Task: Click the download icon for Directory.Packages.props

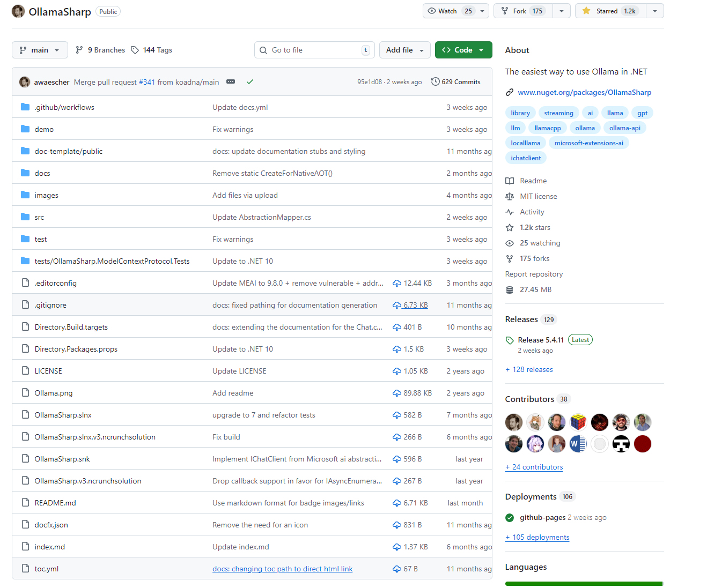Action: 397,349
